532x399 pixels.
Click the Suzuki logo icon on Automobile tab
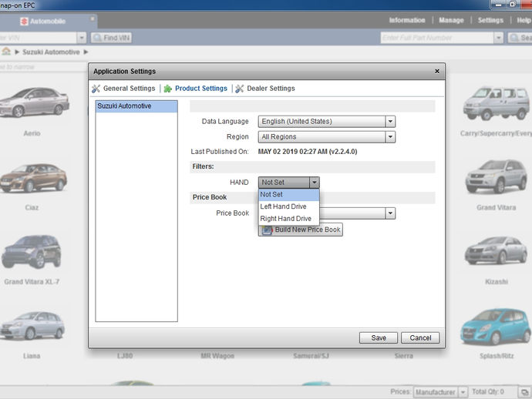click(x=24, y=22)
